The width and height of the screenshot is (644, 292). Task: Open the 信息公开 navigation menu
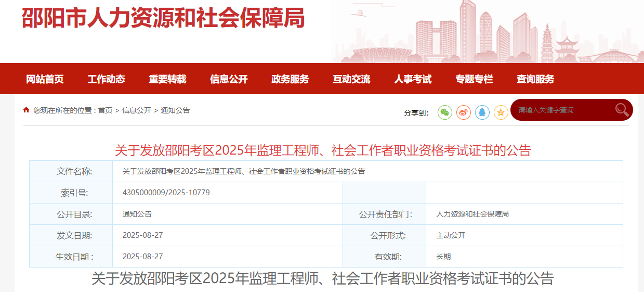229,79
